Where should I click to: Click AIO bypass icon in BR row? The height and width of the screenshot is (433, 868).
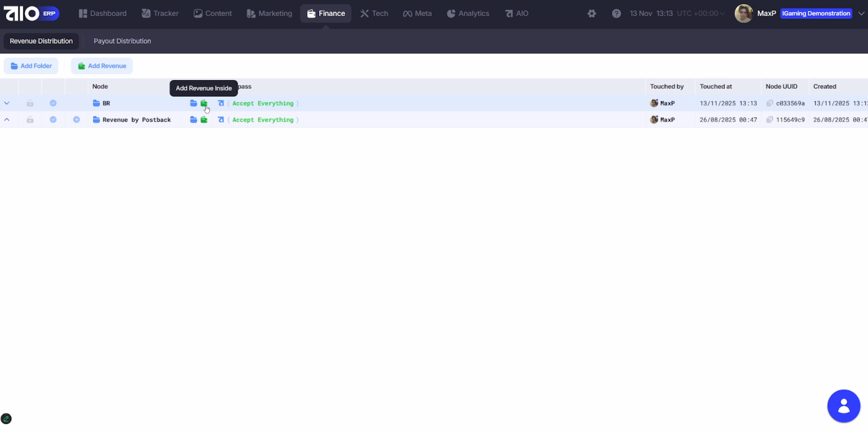click(221, 103)
